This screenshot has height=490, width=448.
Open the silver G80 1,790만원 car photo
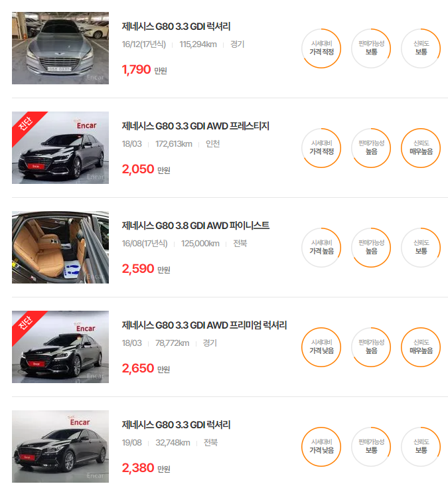[60, 48]
